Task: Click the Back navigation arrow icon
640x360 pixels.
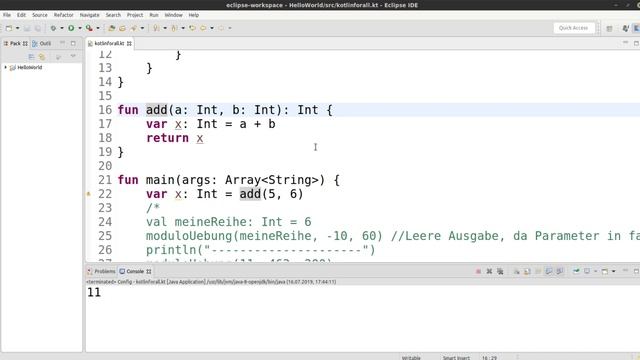Action: tap(203, 28)
